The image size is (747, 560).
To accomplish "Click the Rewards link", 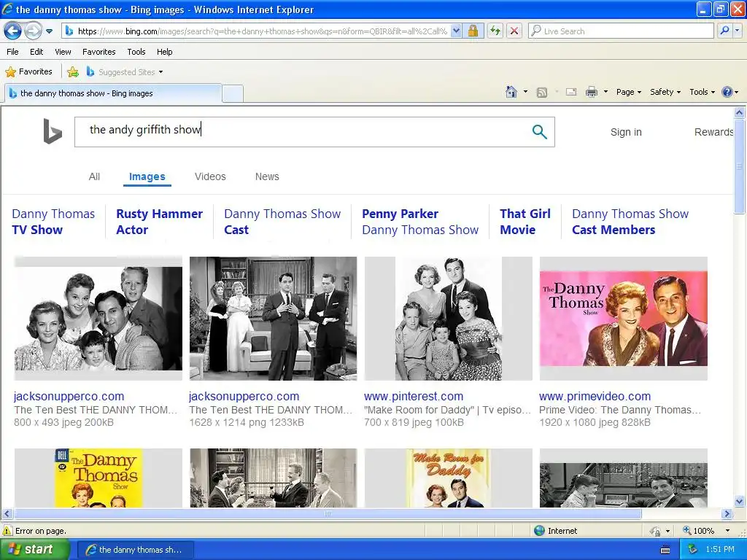I will pyautogui.click(x=713, y=132).
